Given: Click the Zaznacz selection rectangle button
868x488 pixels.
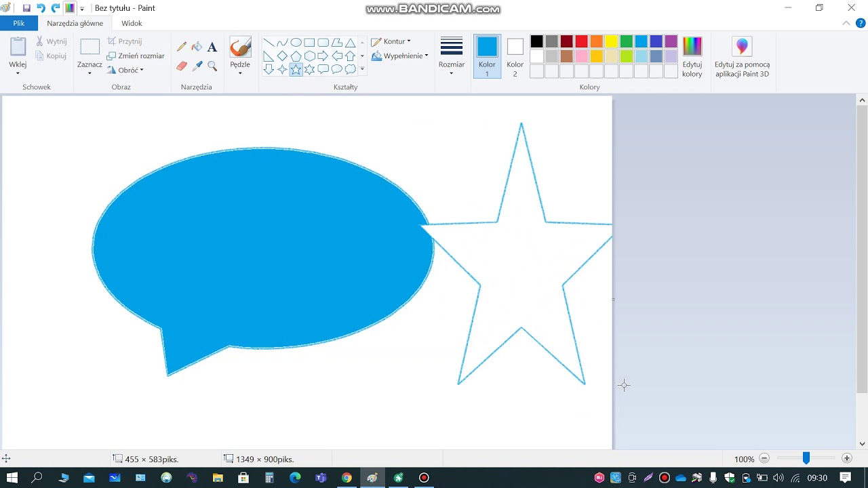Looking at the screenshot, I should point(90,52).
